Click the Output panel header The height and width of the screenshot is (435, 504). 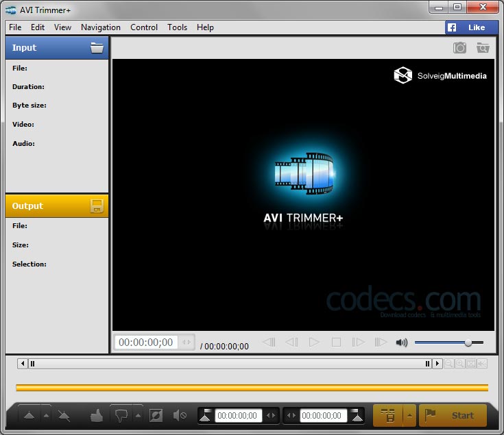[x=57, y=206]
